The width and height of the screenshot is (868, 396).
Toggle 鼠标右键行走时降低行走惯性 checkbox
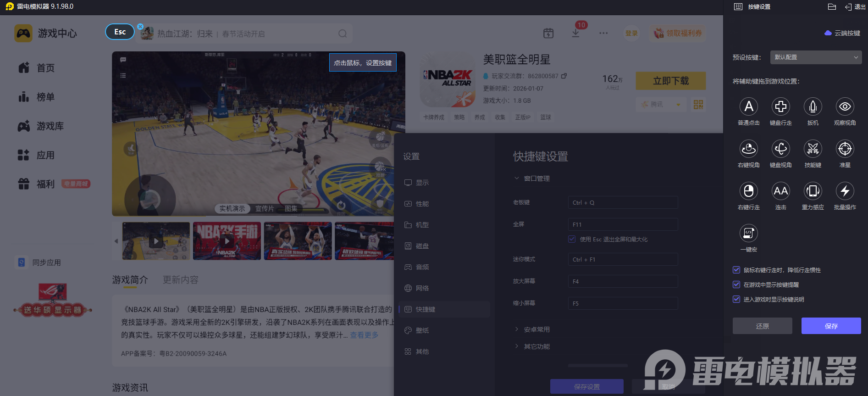tap(736, 270)
